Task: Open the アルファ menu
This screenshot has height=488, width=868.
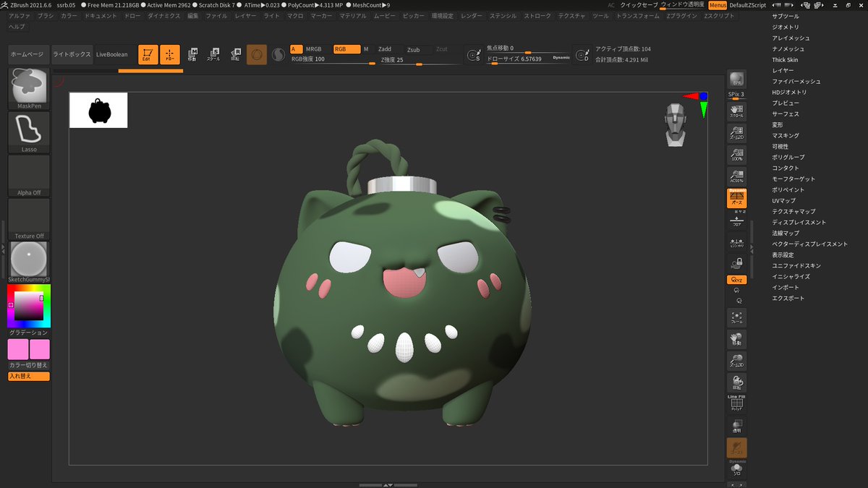Action: [20, 15]
